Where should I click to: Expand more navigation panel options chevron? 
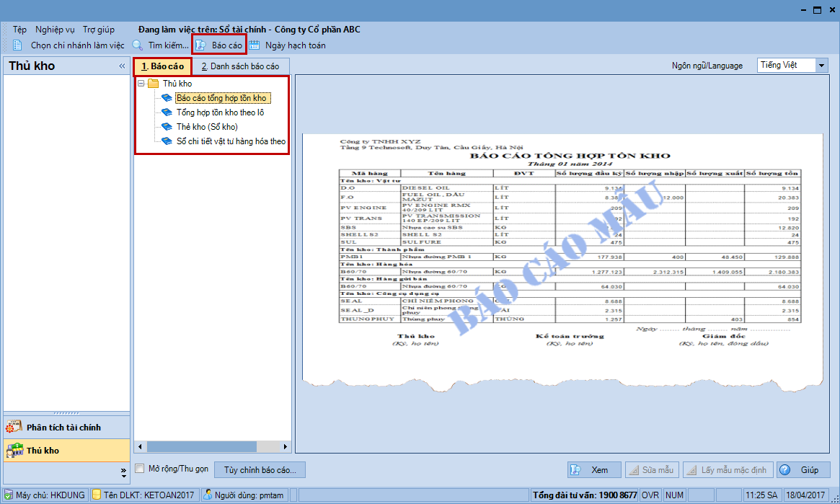tap(123, 471)
